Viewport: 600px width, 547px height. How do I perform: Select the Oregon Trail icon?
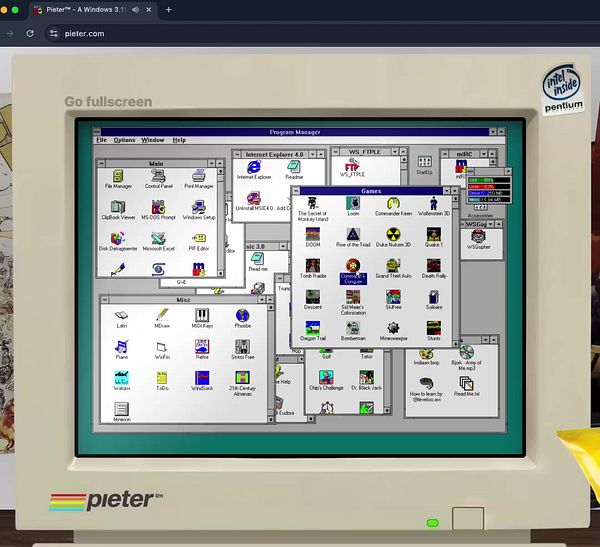[x=313, y=331]
